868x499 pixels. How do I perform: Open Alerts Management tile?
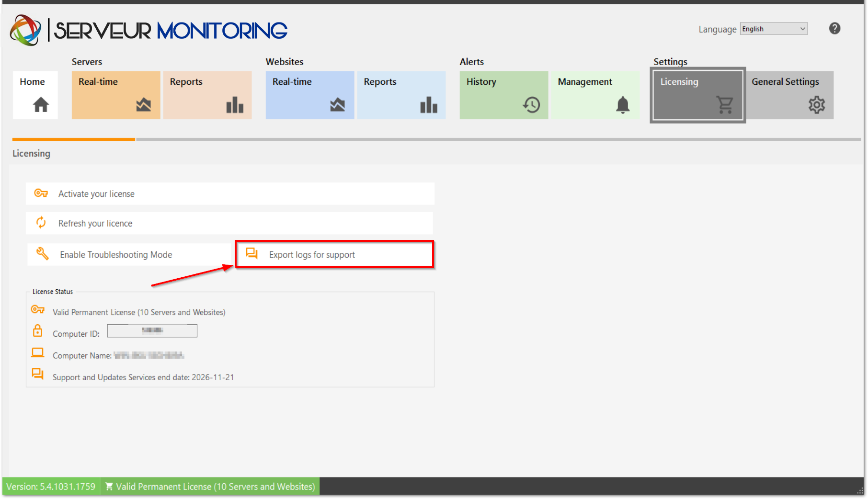click(595, 95)
